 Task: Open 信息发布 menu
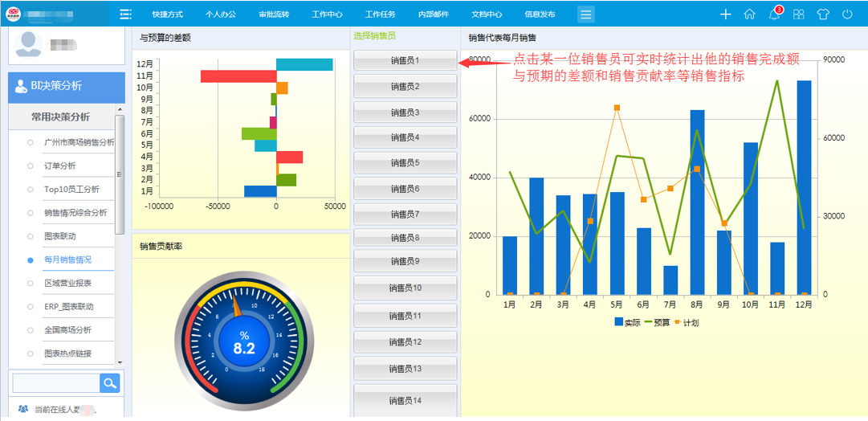540,14
